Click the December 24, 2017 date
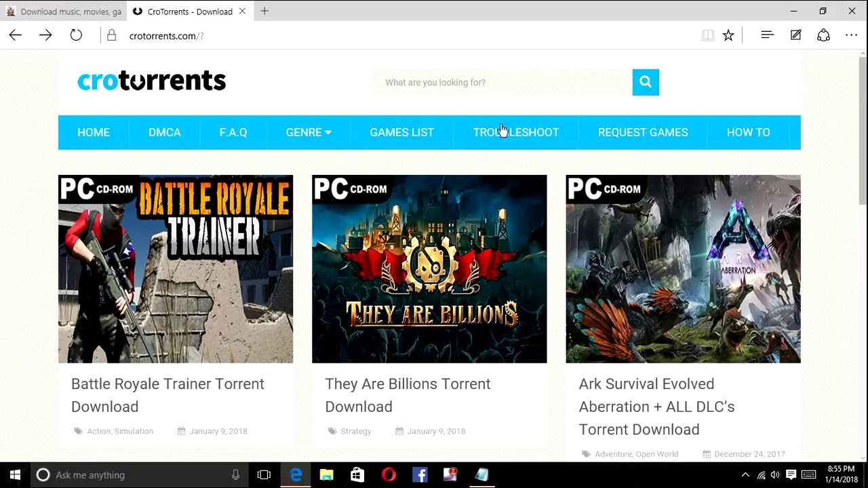868x488 pixels. coord(749,454)
